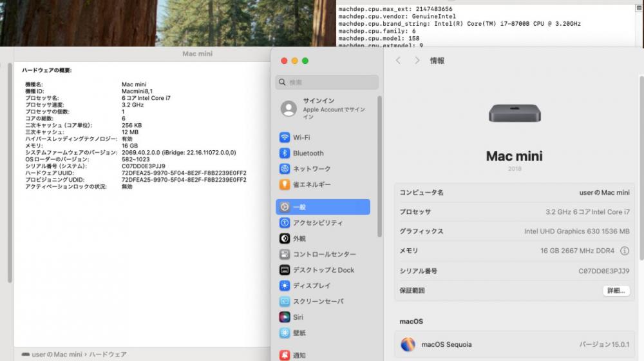Click the Intel UHD Graphics 630 value
The width and height of the screenshot is (644, 361).
click(x=576, y=231)
